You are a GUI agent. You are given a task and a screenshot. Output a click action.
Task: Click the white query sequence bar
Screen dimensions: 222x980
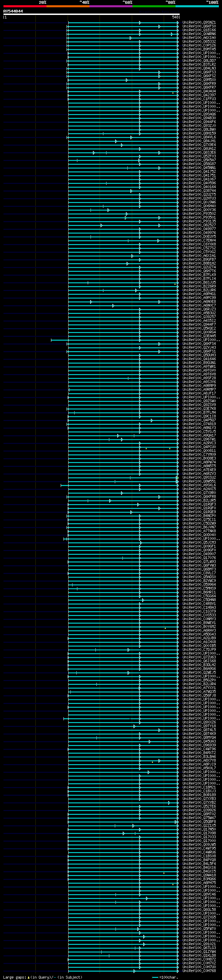pyautogui.click(x=92, y=14)
